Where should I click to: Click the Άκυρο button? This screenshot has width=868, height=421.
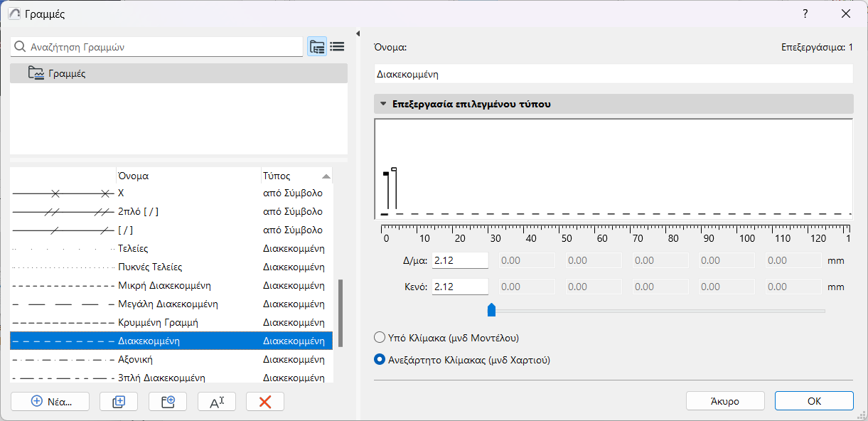pos(725,401)
